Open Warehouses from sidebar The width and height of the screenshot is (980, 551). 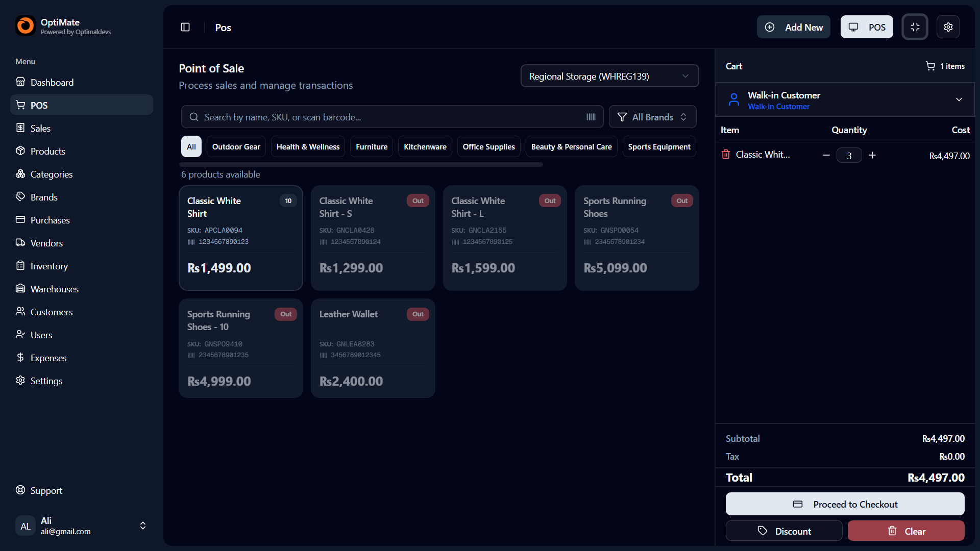(54, 289)
